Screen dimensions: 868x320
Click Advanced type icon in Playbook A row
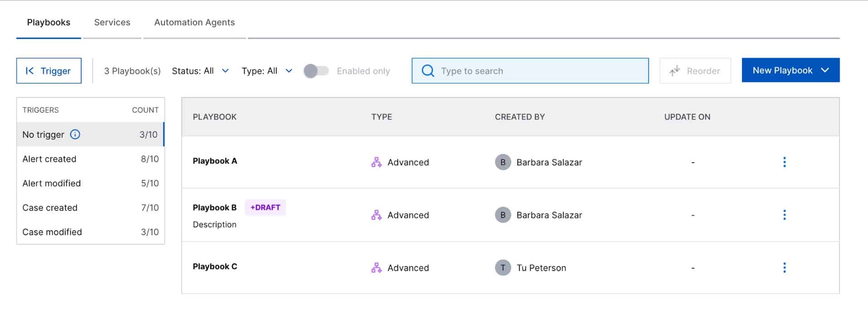[x=376, y=162]
